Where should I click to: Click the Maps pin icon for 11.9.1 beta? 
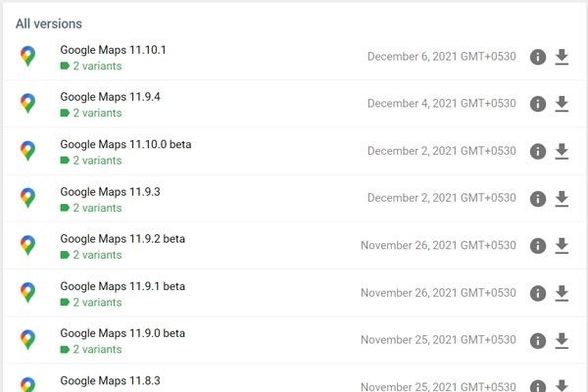28,293
